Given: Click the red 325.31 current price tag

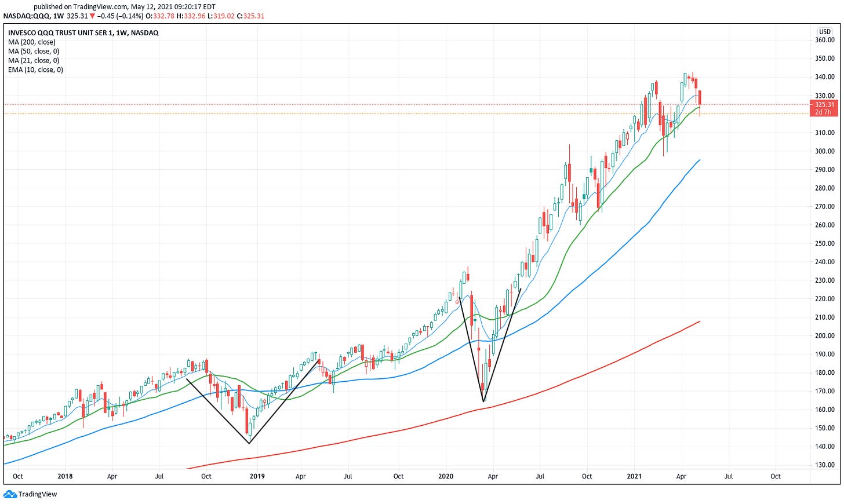Looking at the screenshot, I should [x=824, y=105].
